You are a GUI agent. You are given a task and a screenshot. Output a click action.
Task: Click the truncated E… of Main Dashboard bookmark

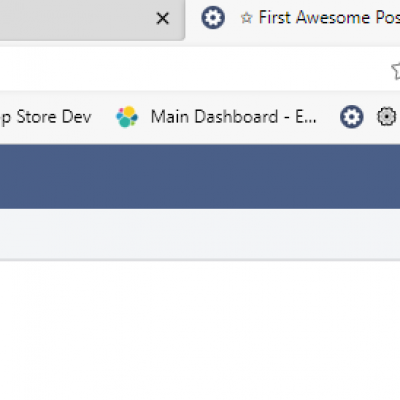coord(306,117)
